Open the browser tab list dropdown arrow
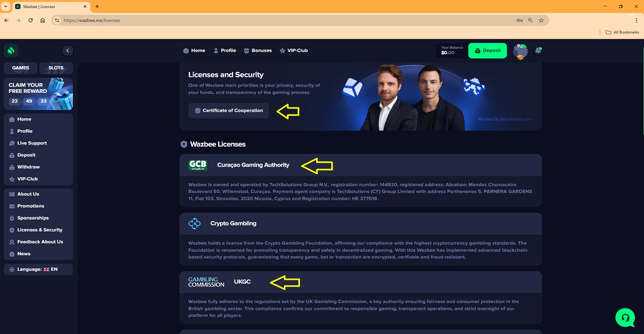 pos(5,6)
